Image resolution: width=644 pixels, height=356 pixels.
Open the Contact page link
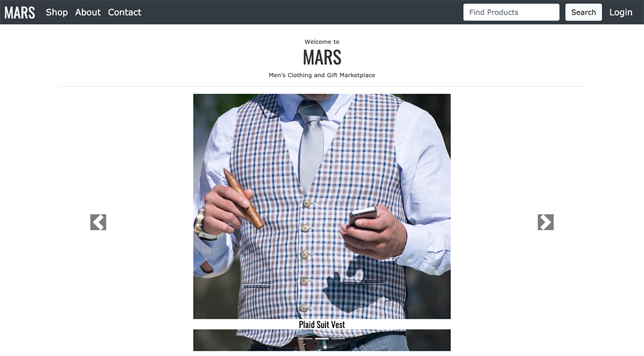tap(124, 12)
